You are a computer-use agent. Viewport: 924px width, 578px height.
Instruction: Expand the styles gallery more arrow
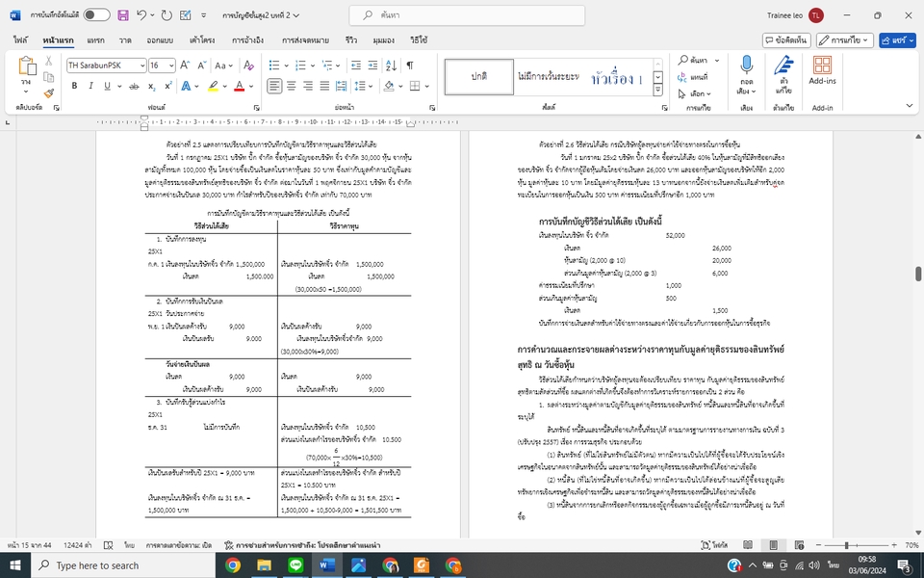tap(658, 90)
